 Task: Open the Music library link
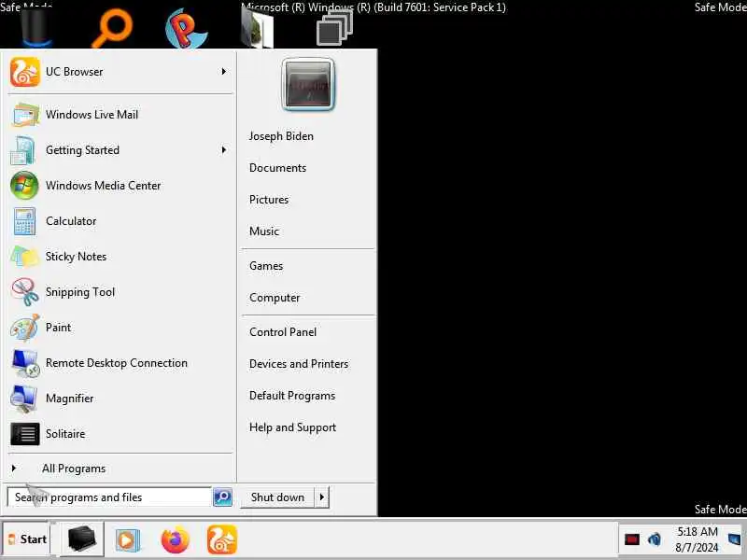[264, 231]
